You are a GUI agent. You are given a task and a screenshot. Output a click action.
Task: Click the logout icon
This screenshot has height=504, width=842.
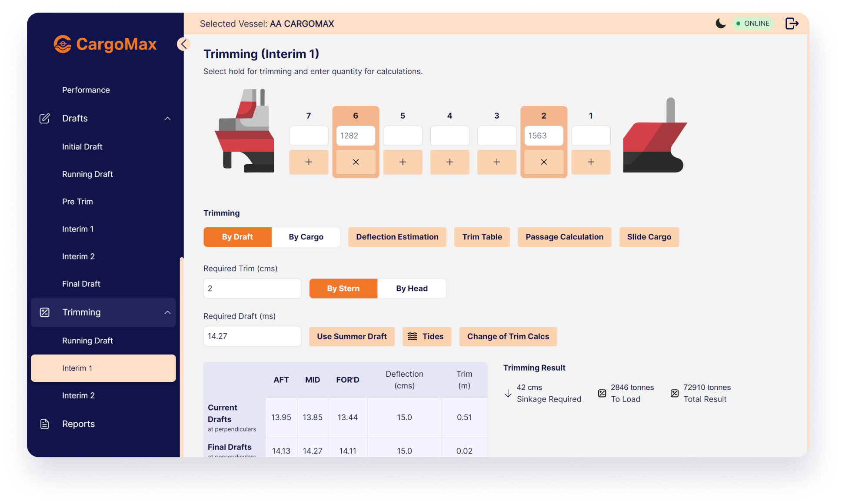[792, 23]
